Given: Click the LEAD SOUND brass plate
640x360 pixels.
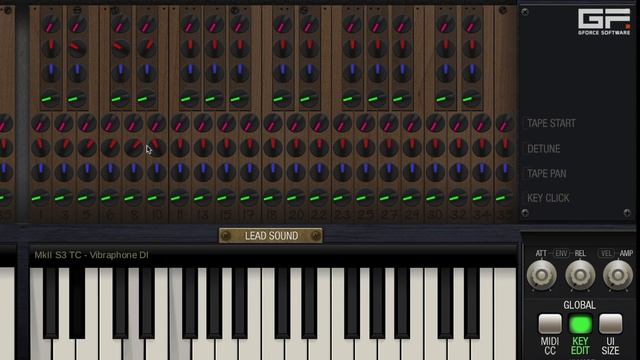Looking at the screenshot, I should point(271,236).
